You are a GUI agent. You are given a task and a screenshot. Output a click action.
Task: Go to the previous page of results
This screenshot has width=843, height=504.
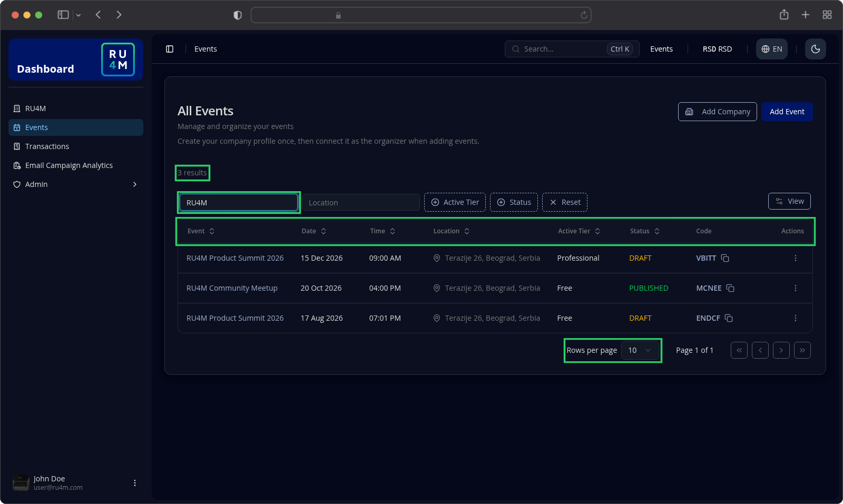(x=760, y=350)
